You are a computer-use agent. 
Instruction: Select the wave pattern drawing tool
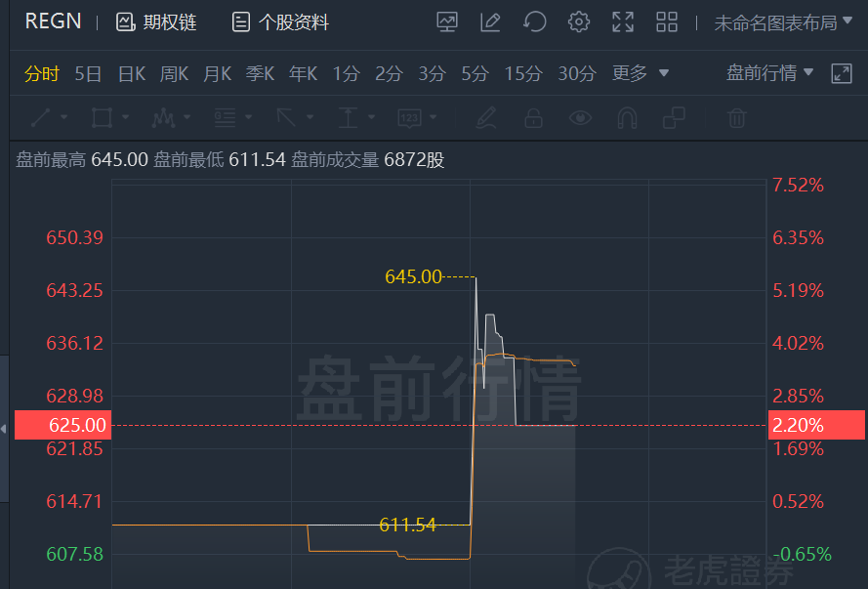(163, 117)
